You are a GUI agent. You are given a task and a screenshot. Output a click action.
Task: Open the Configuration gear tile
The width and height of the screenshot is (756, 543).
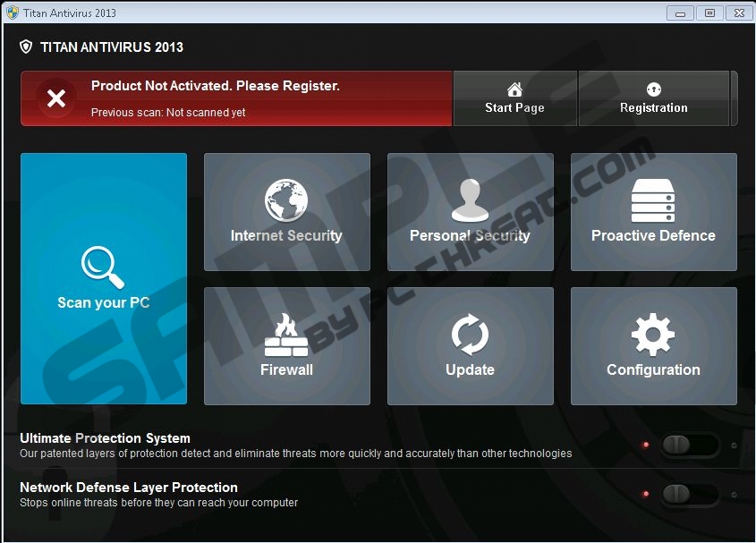point(654,346)
